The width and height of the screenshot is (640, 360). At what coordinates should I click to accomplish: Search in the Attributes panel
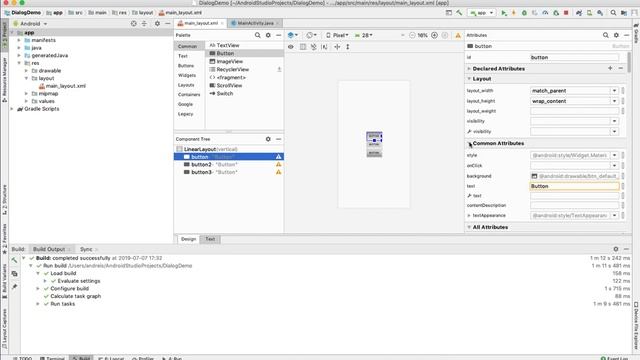(606, 36)
